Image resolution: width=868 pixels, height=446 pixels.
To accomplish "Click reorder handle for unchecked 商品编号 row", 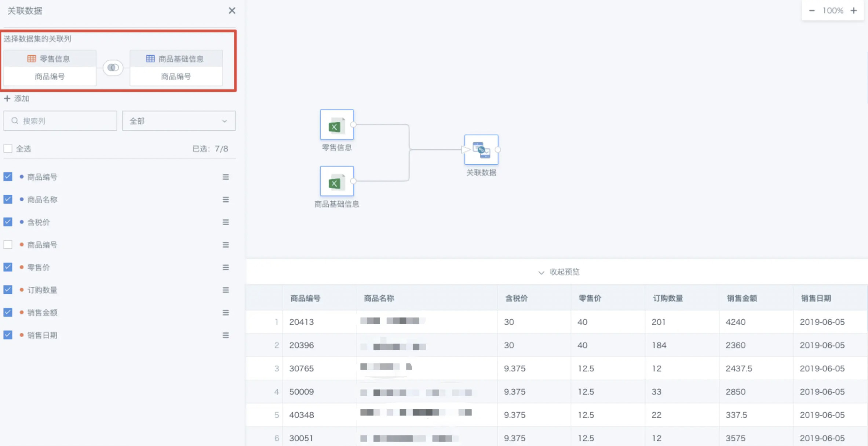I will [x=226, y=245].
